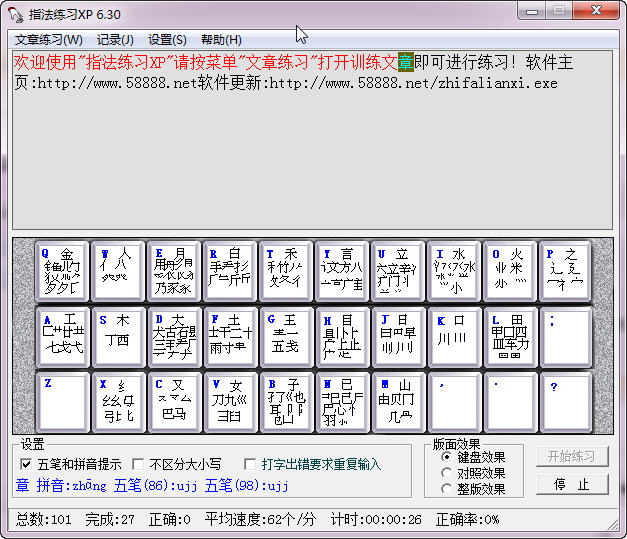Click the W key showing 人 radical
Screen dimensions: 627x539
point(118,271)
